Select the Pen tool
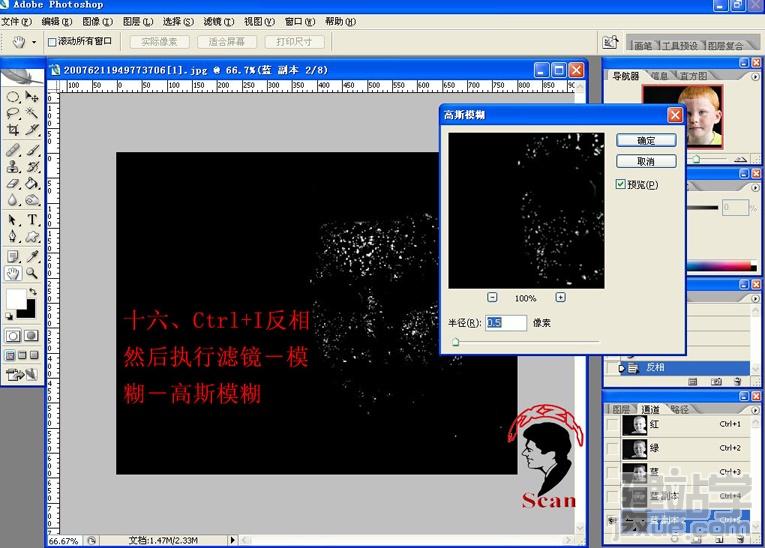The width and height of the screenshot is (765, 548). click(x=13, y=237)
